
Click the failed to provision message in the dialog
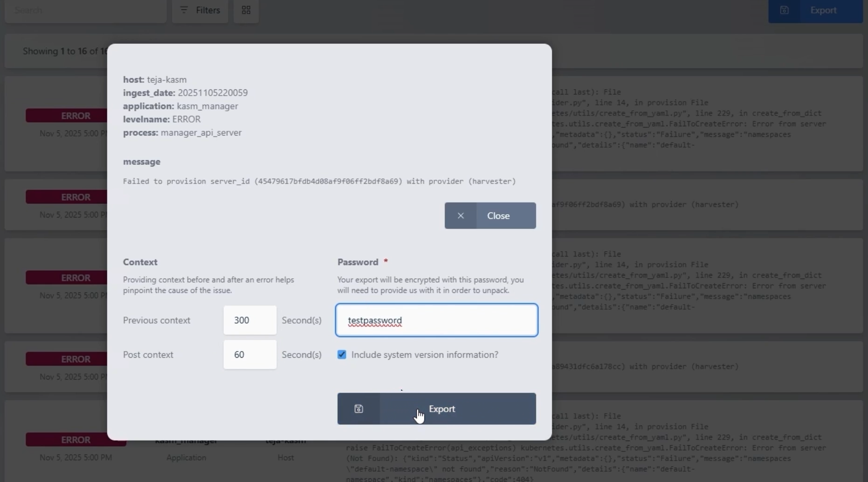pyautogui.click(x=319, y=181)
